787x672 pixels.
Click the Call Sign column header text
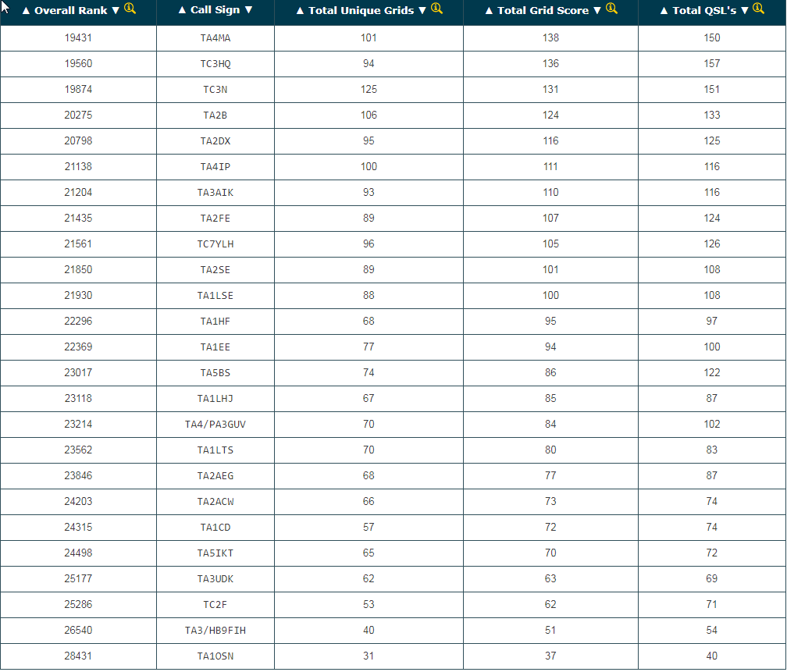[x=215, y=10]
